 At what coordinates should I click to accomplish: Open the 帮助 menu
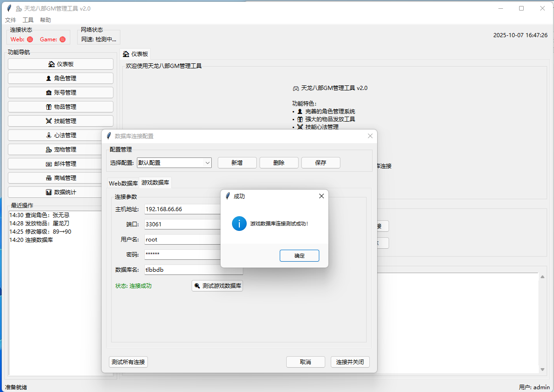coord(45,20)
